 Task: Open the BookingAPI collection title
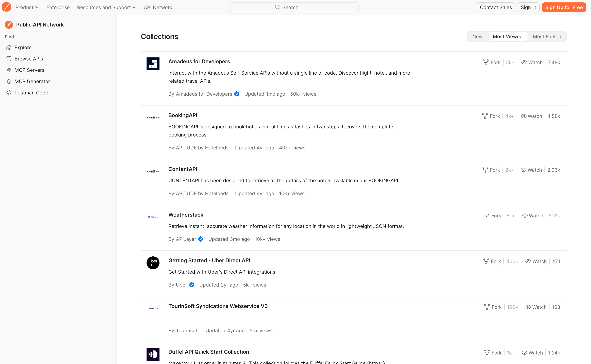(x=183, y=115)
